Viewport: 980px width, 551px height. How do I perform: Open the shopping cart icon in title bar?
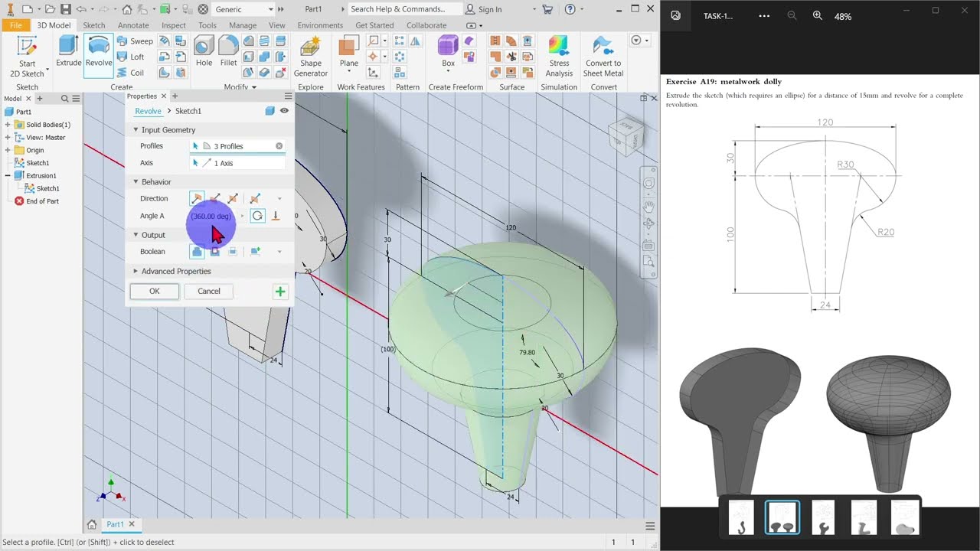(x=547, y=9)
